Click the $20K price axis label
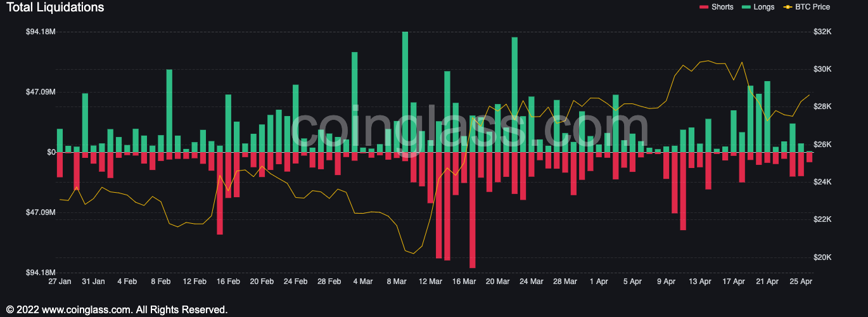 822,257
